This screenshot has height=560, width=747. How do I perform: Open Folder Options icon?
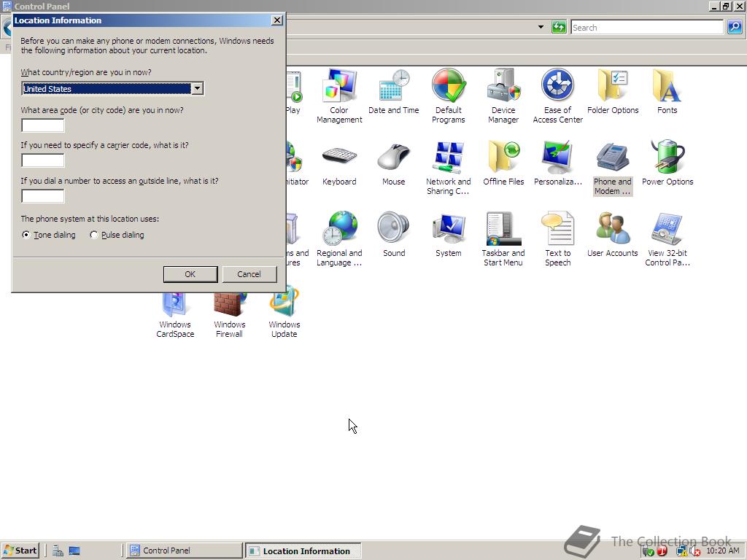(x=613, y=92)
